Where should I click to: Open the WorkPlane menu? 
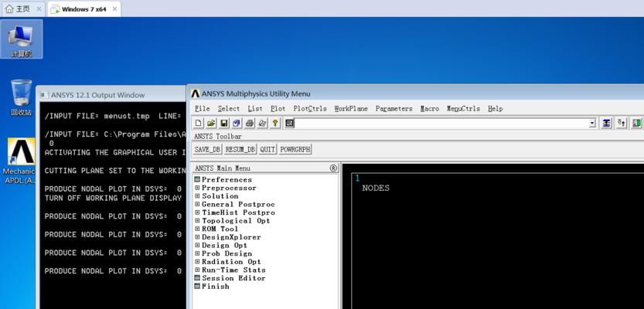(x=351, y=109)
